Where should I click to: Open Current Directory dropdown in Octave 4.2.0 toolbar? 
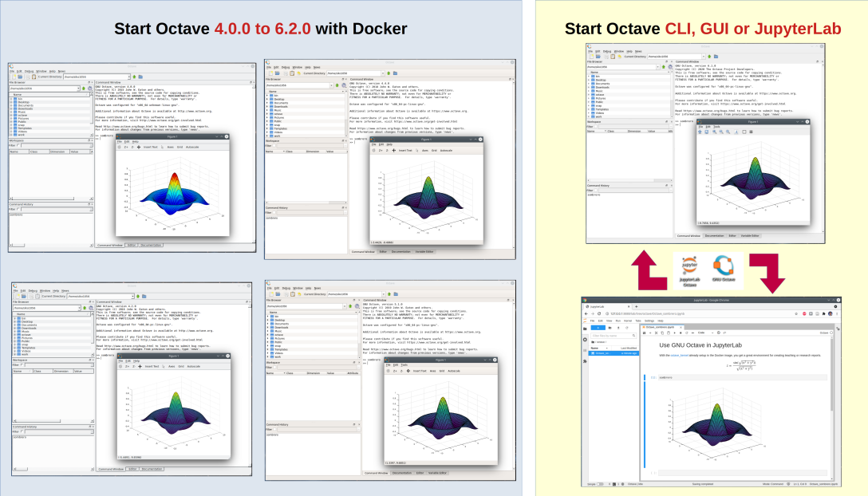[x=133, y=296]
